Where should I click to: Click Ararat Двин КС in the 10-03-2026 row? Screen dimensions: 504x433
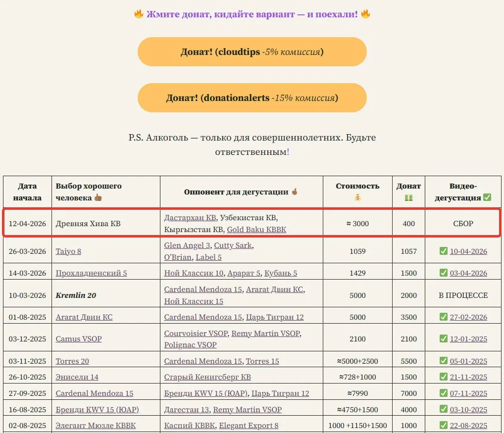[274, 289]
